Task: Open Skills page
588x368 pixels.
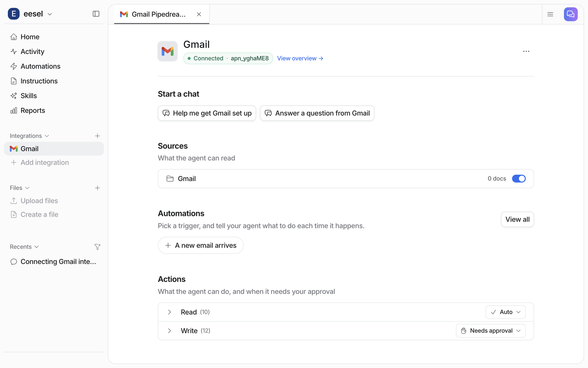Action: pyautogui.click(x=54, y=96)
